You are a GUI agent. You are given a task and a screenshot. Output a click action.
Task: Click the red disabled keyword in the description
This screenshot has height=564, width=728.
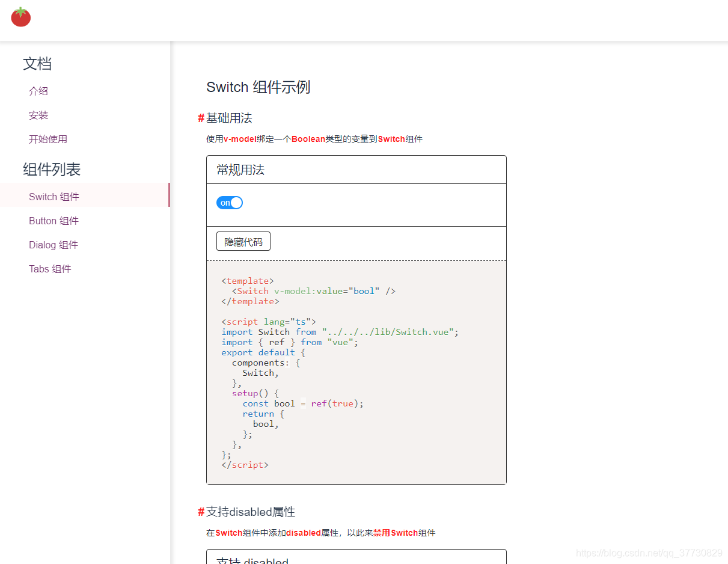304,533
